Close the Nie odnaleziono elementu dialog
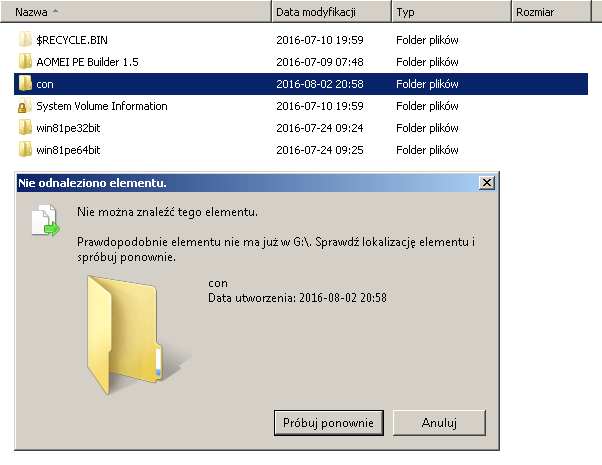This screenshot has height=465, width=602. pos(487,183)
